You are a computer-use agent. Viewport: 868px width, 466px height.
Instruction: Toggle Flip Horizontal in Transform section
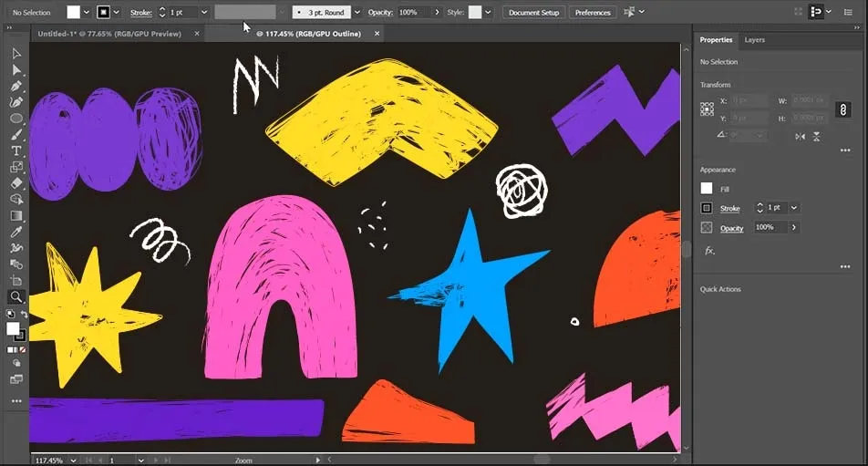(800, 136)
